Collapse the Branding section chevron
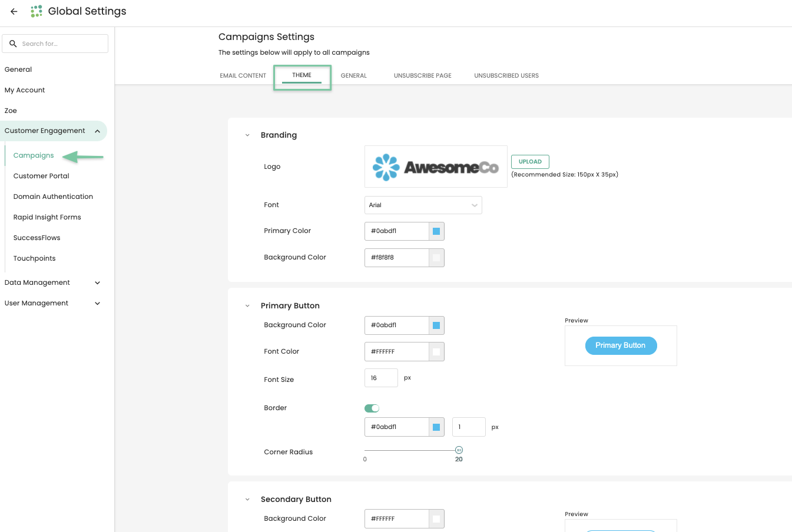The image size is (792, 532). (x=247, y=135)
